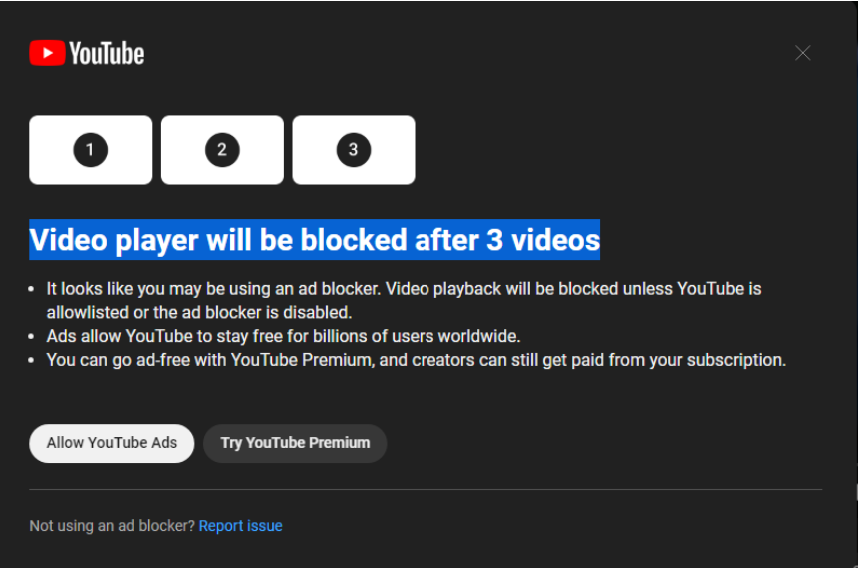Click the bullet 'Ads allow YouTube to stay free'

pyautogui.click(x=283, y=336)
